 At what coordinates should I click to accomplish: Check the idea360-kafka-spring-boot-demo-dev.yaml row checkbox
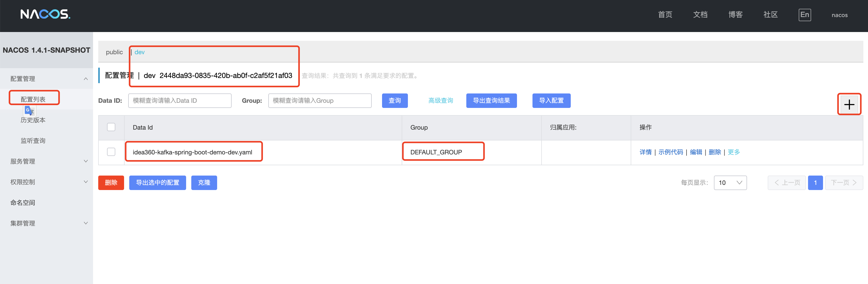coord(111,152)
